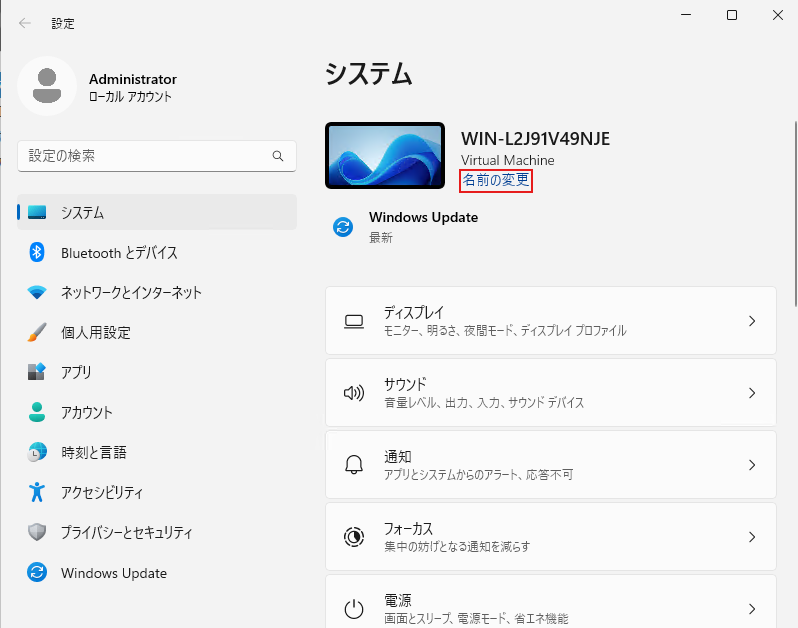The width and height of the screenshot is (798, 628).
Task: Click the back arrow in title bar
Action: tap(25, 23)
